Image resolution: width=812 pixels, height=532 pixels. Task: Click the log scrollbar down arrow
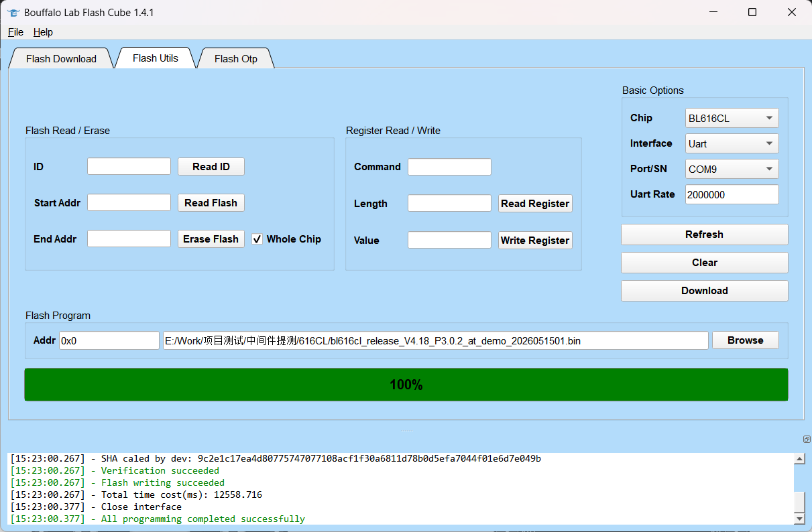click(799, 519)
